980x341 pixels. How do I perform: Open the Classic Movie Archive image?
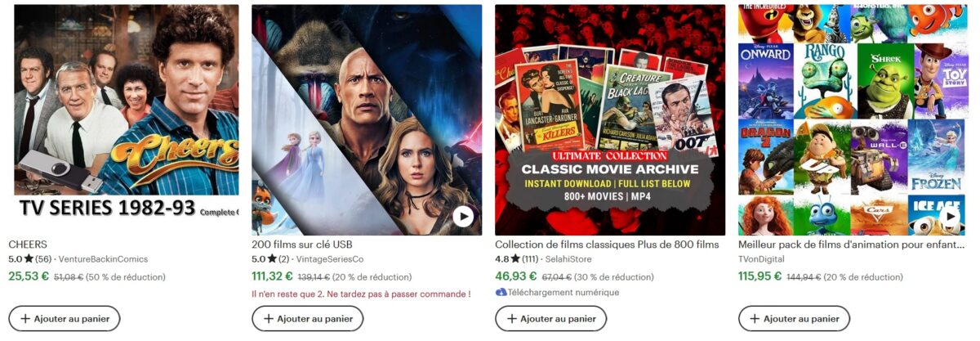pyautogui.click(x=610, y=119)
